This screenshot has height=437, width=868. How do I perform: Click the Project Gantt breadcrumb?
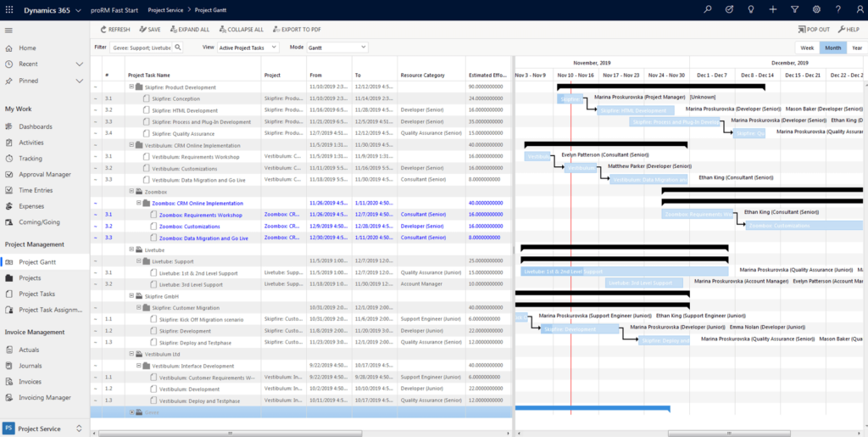click(209, 10)
